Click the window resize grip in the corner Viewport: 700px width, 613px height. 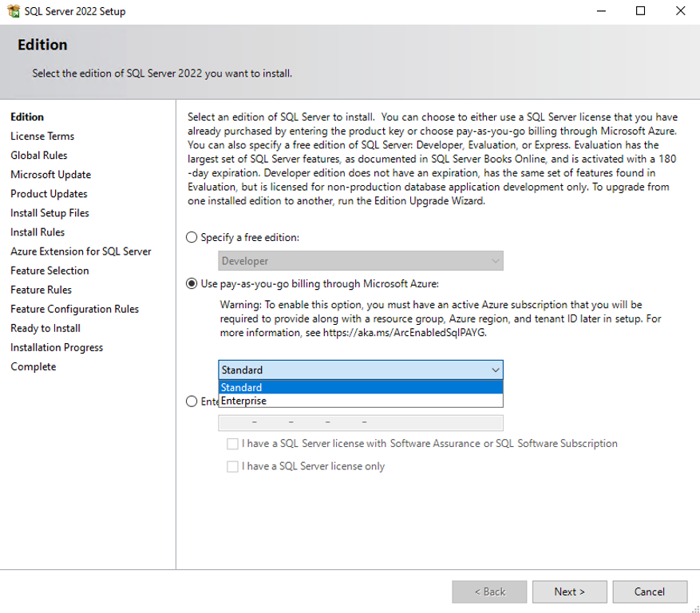[x=695, y=608]
